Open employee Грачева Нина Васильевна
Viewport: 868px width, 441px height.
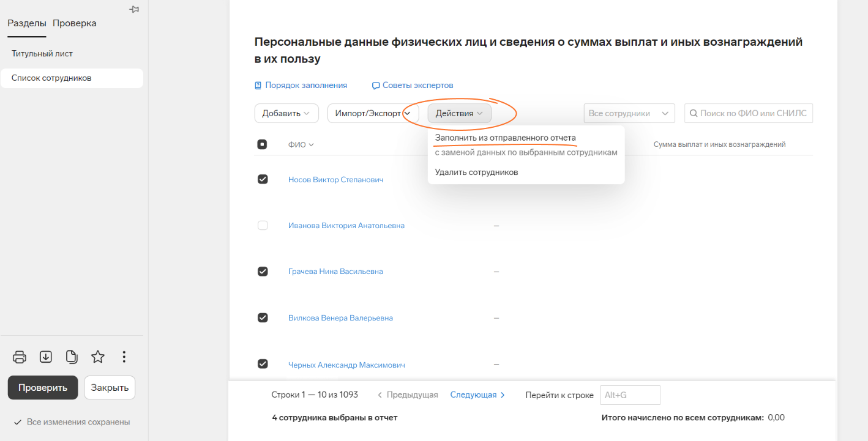click(x=335, y=272)
